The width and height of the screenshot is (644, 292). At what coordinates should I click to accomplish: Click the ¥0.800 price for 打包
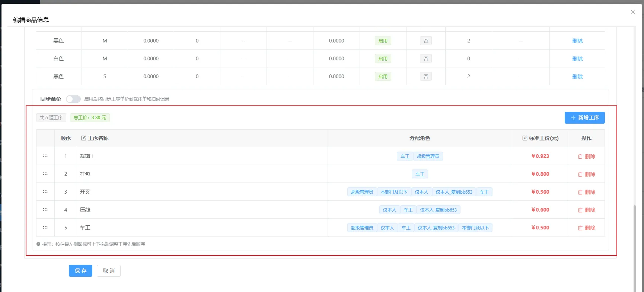coord(540,174)
